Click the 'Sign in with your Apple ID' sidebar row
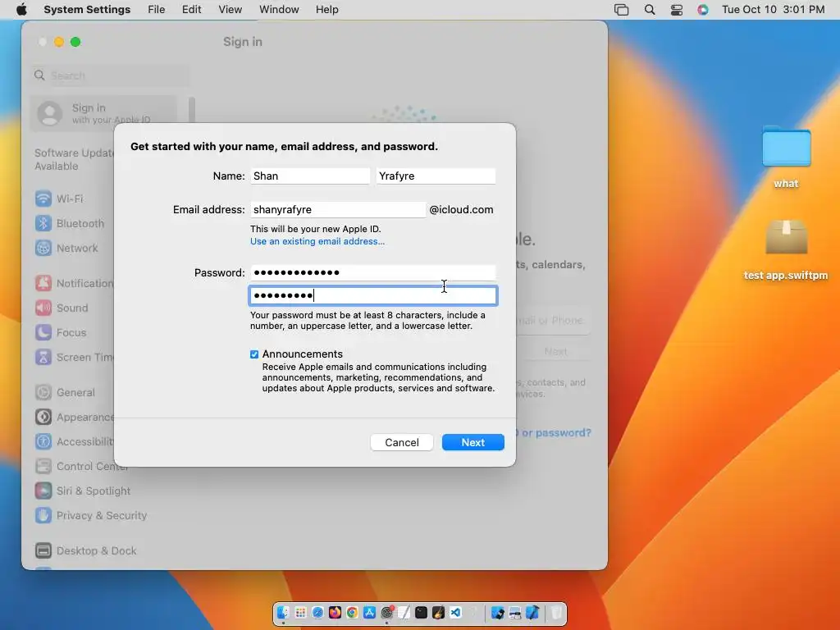 pyautogui.click(x=103, y=113)
